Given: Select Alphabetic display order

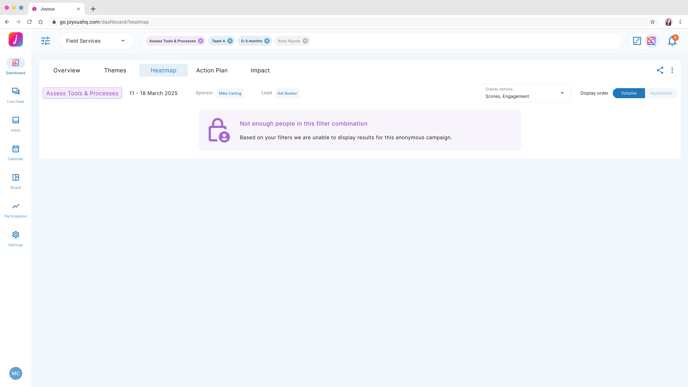Looking at the screenshot, I should pyautogui.click(x=661, y=93).
